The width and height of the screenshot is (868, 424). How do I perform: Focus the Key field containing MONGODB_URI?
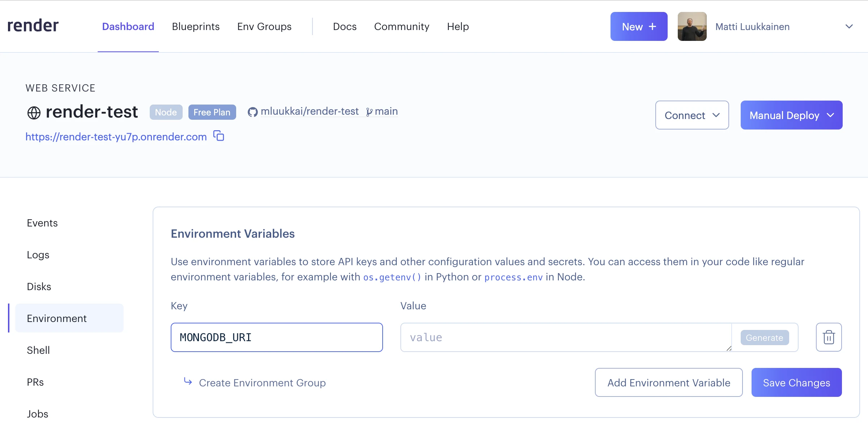(x=277, y=337)
